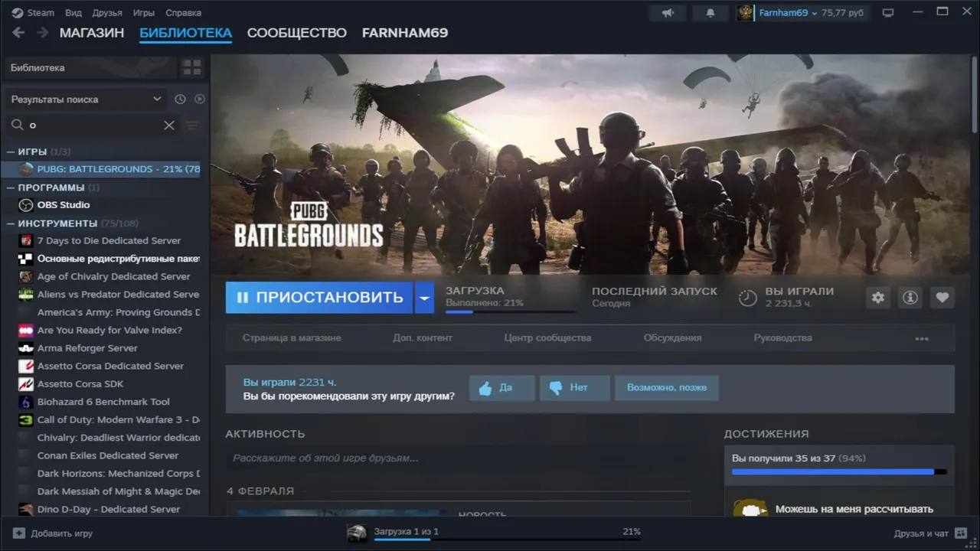Image resolution: width=980 pixels, height=551 pixels.
Task: Click the add game plus icon
Action: click(x=19, y=533)
